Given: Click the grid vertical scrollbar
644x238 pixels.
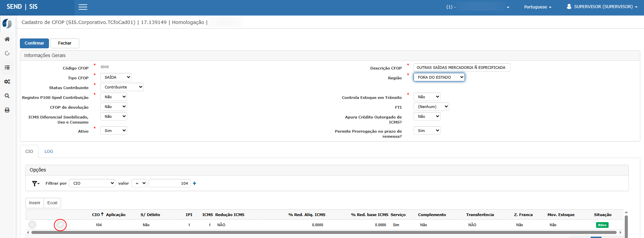Looking at the screenshot, I should [x=626, y=227].
